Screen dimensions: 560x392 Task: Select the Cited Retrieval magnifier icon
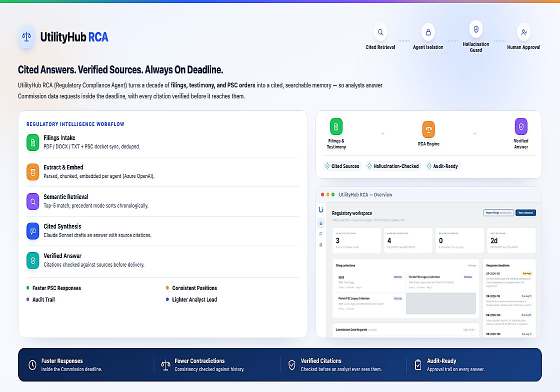tap(380, 32)
